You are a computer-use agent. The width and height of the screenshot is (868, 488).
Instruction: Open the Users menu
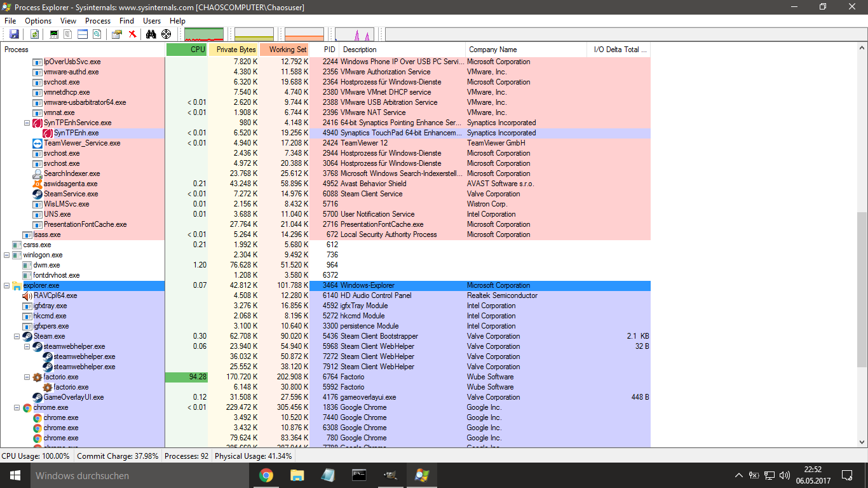pos(152,21)
